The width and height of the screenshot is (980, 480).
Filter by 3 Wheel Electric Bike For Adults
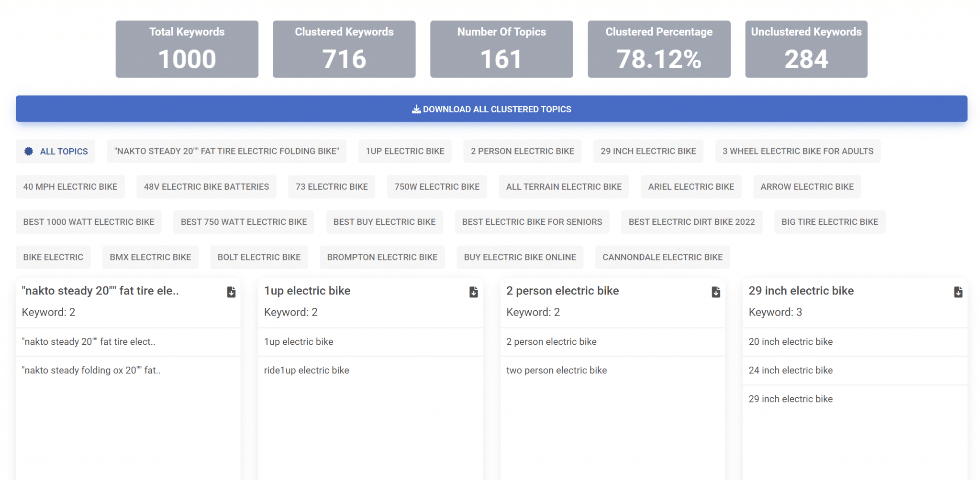(x=798, y=152)
